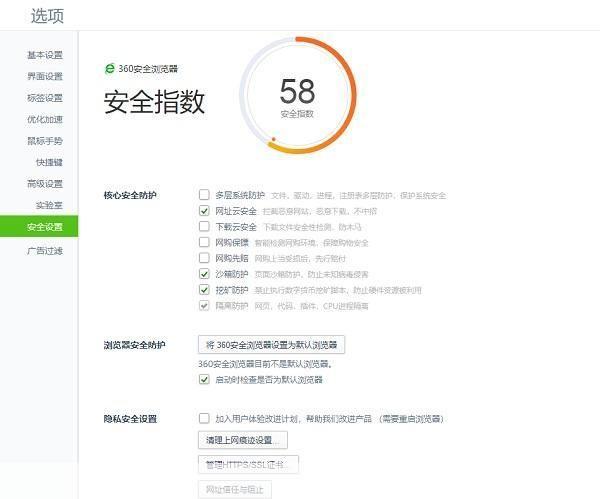The image size is (600, 499).
Task: Select the active 安全设置 item
Action: [39, 226]
